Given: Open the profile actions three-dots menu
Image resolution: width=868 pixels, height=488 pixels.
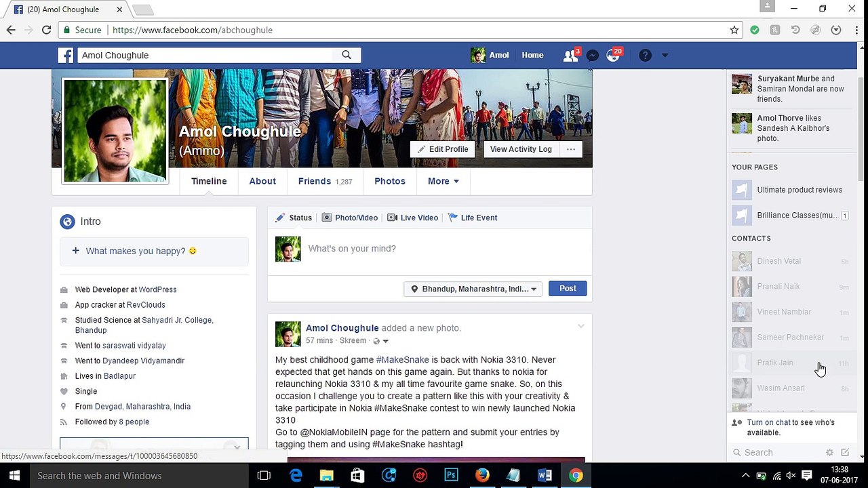Looking at the screenshot, I should [571, 149].
